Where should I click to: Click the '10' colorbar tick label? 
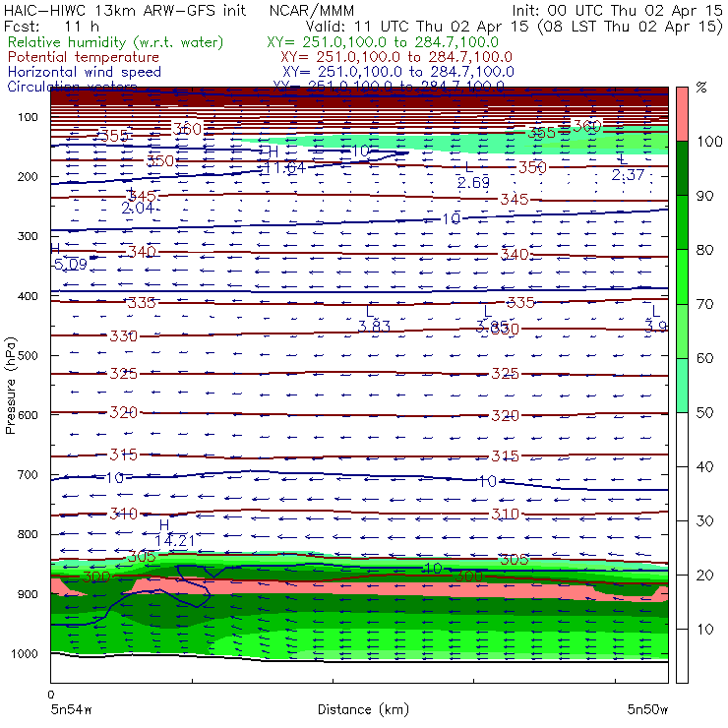pos(704,629)
